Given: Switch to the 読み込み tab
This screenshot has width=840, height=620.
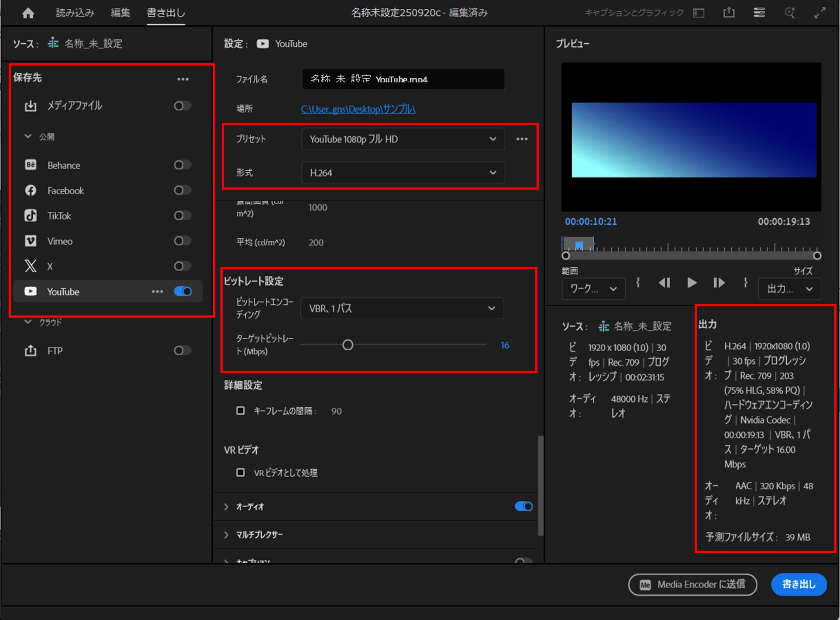Looking at the screenshot, I should click(x=75, y=13).
